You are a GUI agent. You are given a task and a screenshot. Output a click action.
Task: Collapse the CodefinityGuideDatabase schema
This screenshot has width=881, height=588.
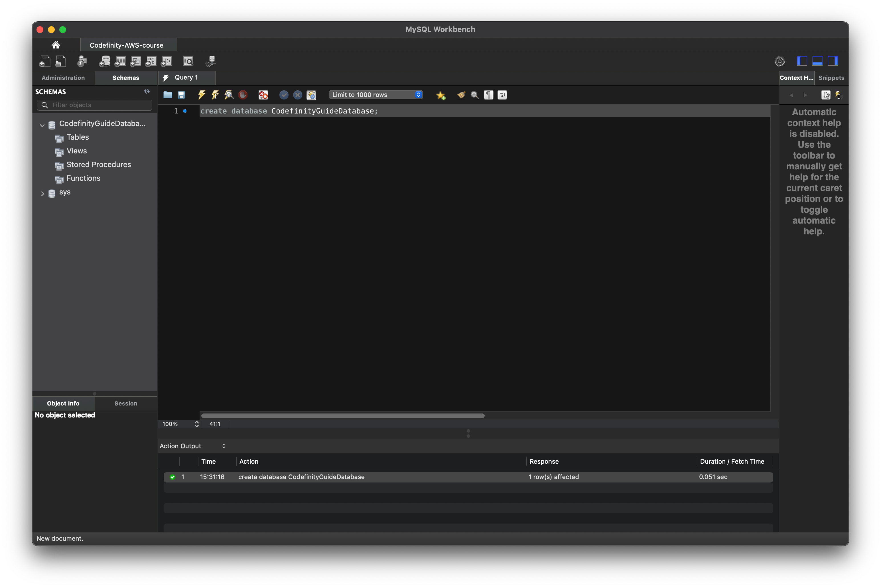pos(42,125)
